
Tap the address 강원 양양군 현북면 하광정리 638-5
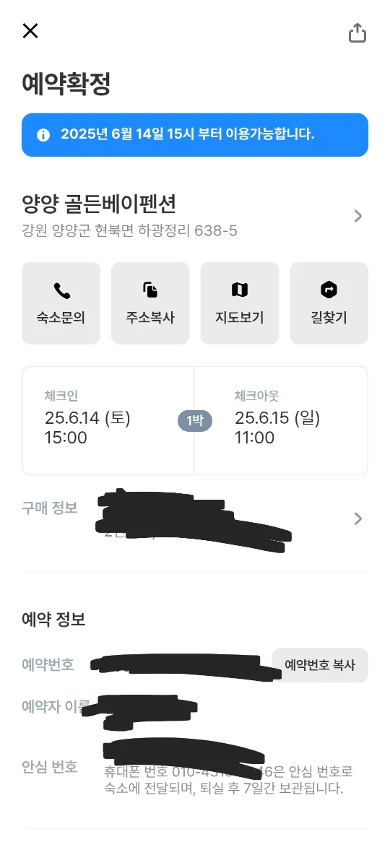click(129, 231)
